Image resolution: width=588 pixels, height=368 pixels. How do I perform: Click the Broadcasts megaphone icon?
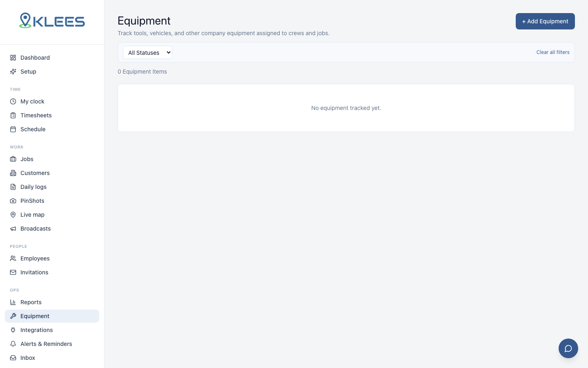point(13,229)
